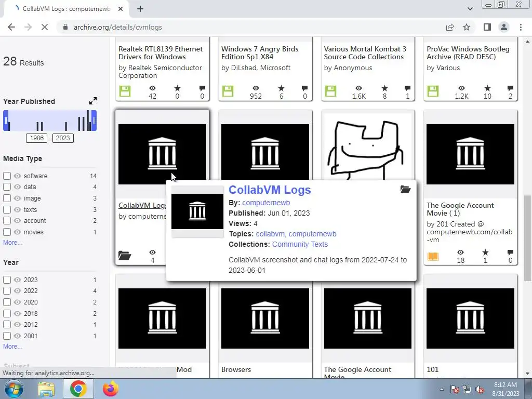Click the address bar URL
Image resolution: width=532 pixels, height=399 pixels.
[x=118, y=27]
